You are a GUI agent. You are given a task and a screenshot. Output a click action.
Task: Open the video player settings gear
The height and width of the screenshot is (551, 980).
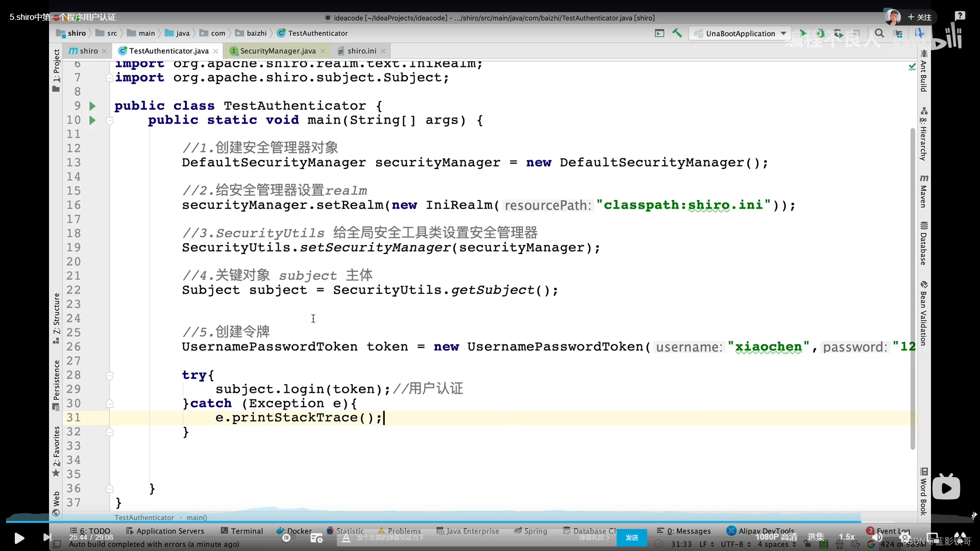[904, 537]
